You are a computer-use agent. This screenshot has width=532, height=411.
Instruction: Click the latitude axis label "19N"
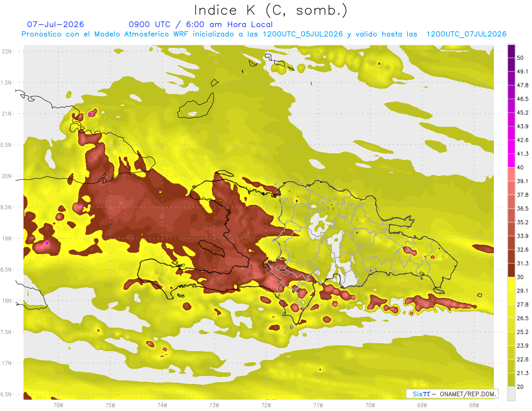[x=7, y=239]
